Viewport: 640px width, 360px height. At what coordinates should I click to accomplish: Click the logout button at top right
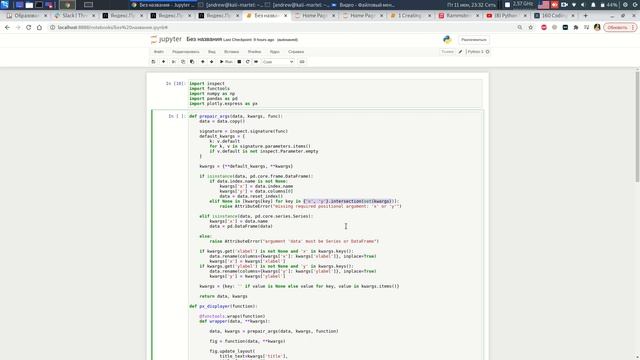473,40
